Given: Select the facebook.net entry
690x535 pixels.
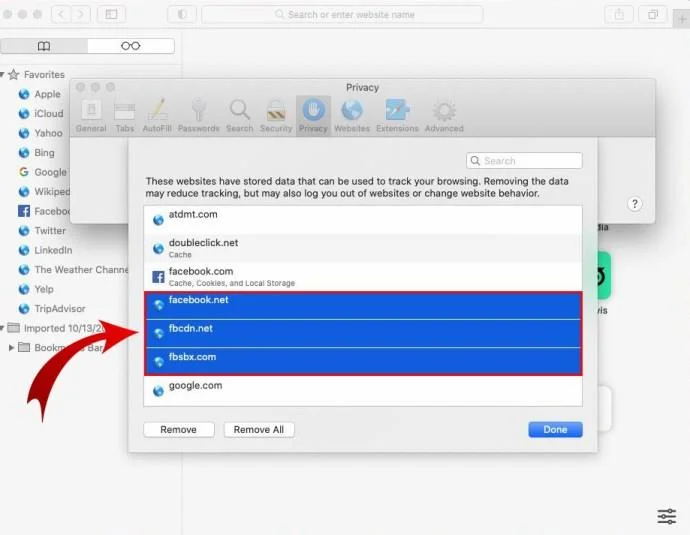Looking at the screenshot, I should pyautogui.click(x=363, y=305).
